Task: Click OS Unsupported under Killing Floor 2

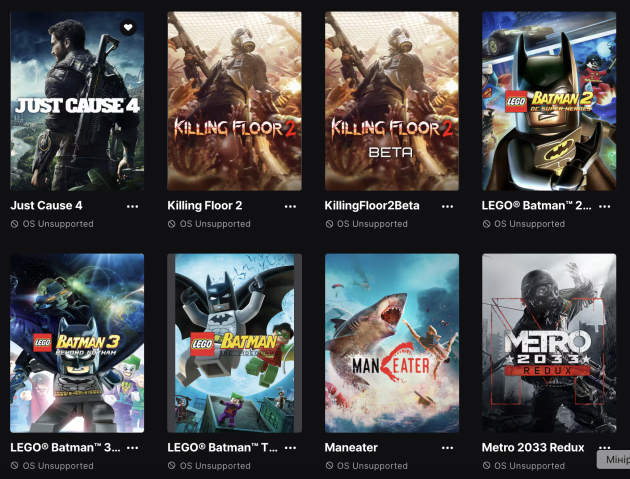Action: pos(209,224)
